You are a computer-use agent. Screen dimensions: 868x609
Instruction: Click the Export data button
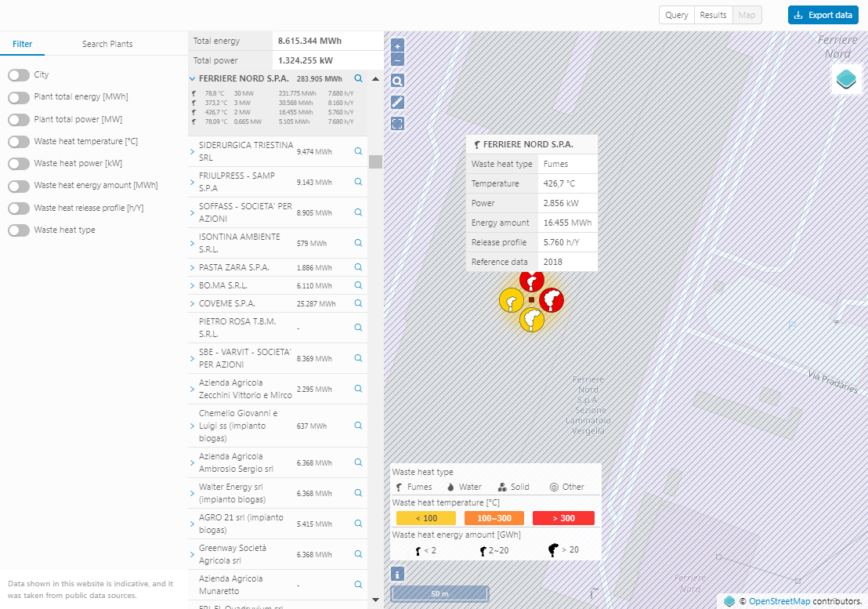click(x=823, y=15)
